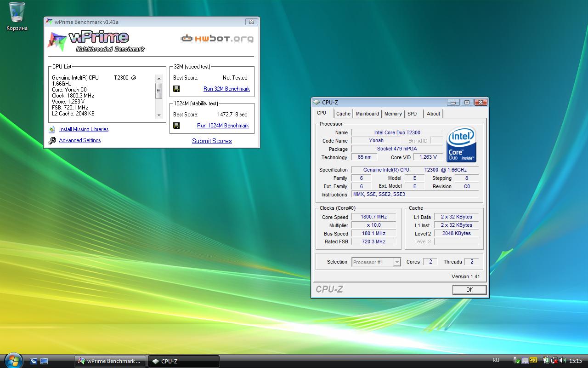Click CPU List scroll down arrow
588x368 pixels.
(x=159, y=115)
